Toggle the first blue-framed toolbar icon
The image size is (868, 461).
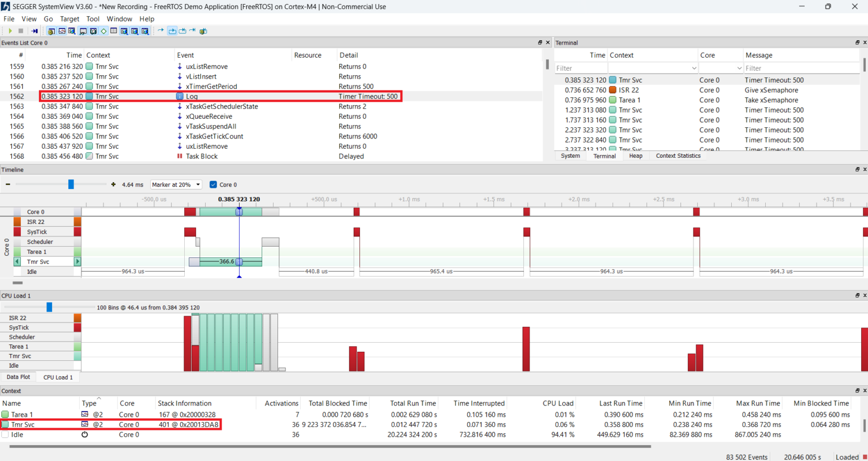(x=51, y=31)
